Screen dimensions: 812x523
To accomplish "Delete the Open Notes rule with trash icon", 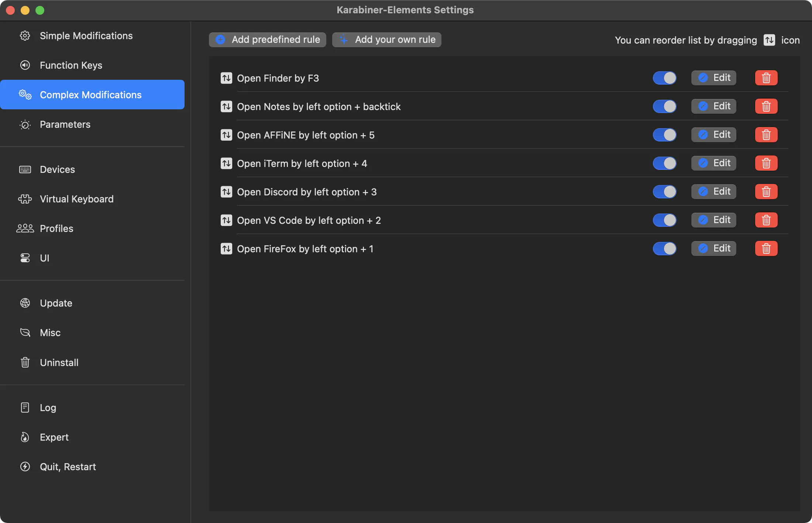I will 766,106.
